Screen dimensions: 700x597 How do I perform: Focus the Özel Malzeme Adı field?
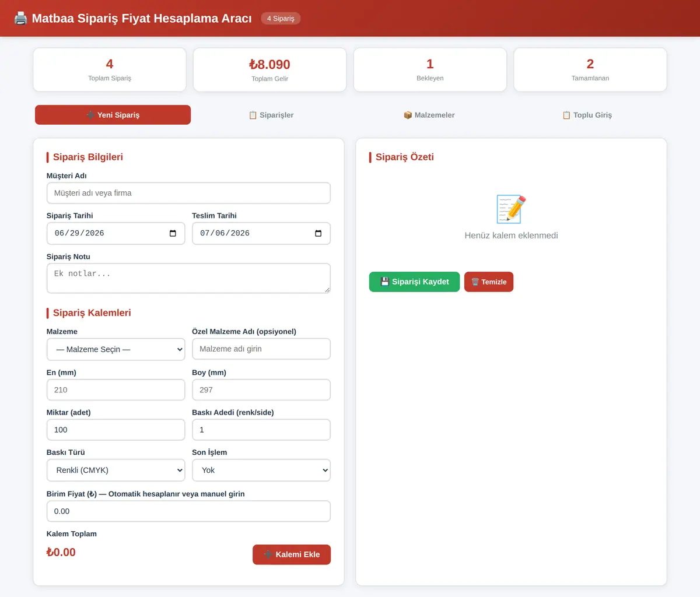point(261,349)
